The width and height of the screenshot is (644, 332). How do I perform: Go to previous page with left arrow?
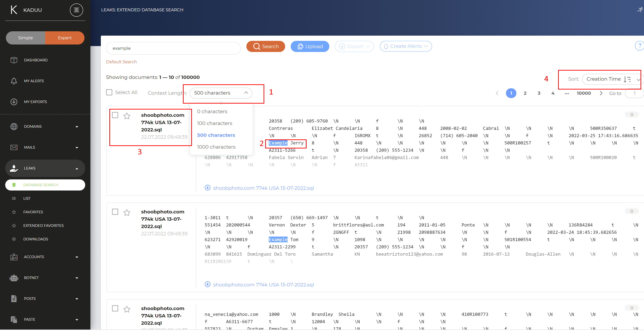pyautogui.click(x=497, y=93)
